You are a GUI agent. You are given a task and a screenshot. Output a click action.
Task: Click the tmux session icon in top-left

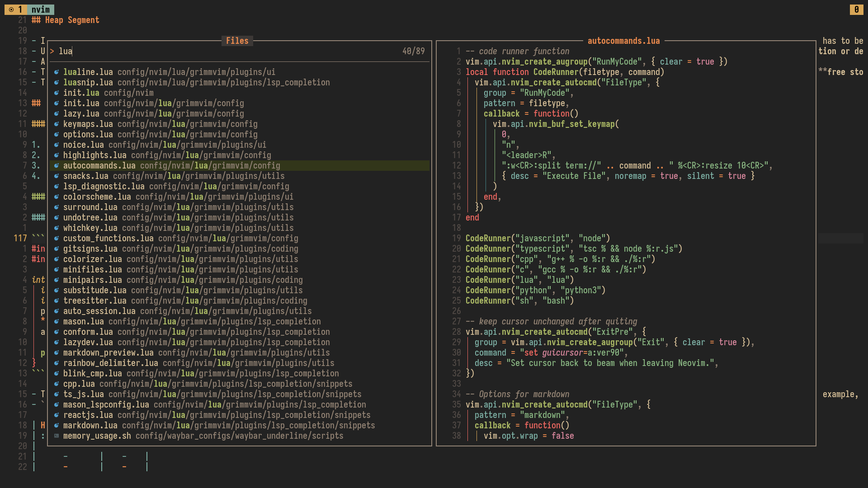click(11, 9)
